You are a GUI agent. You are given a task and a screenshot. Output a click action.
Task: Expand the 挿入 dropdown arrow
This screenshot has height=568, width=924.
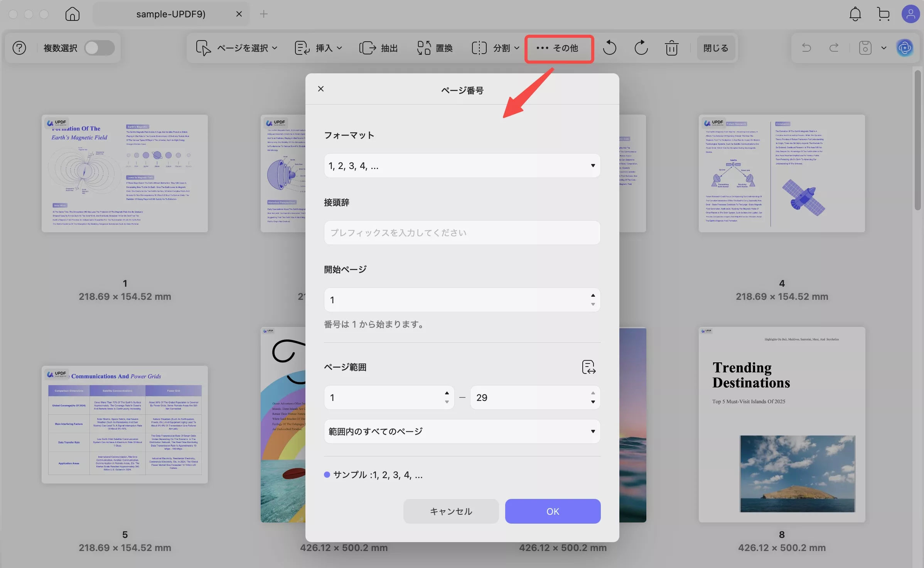(x=340, y=47)
